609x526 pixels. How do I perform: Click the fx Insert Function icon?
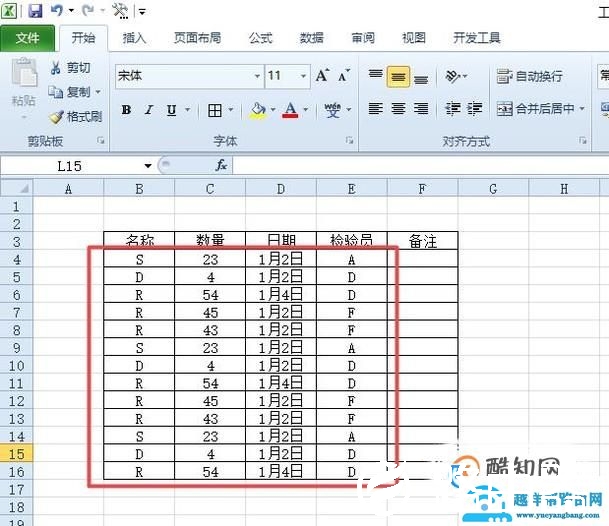click(221, 165)
